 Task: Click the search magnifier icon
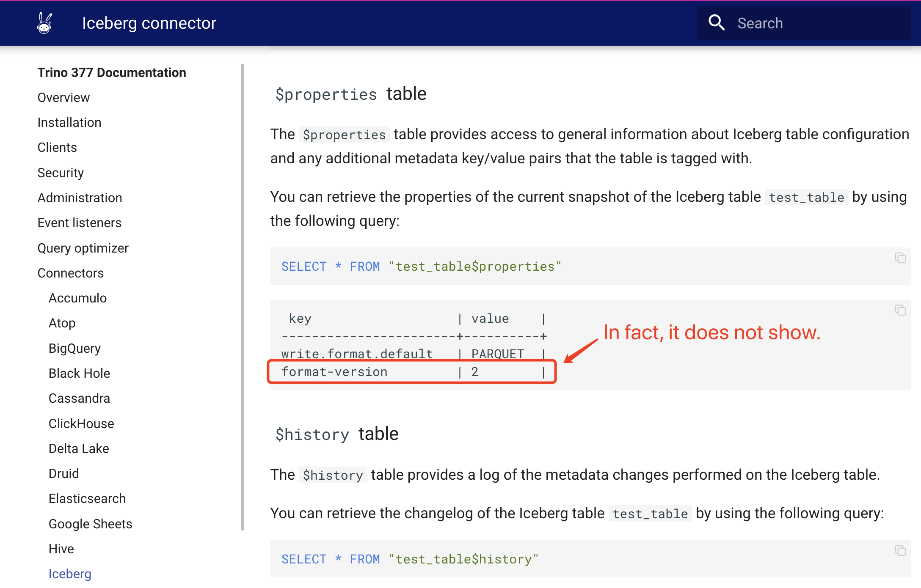click(x=716, y=23)
